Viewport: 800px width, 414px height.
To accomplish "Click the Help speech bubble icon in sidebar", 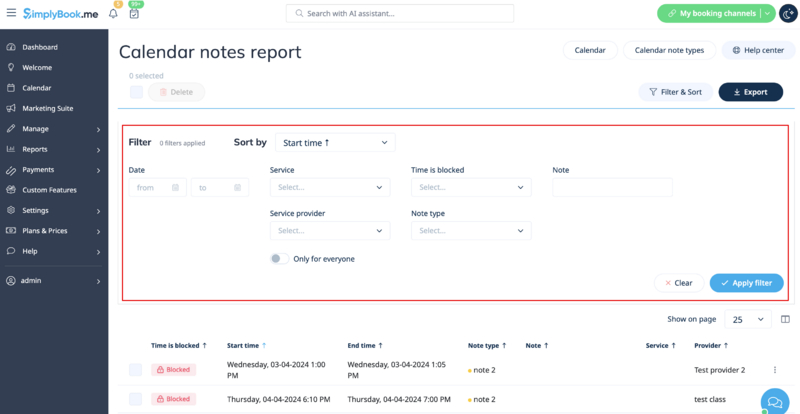I will click(11, 251).
